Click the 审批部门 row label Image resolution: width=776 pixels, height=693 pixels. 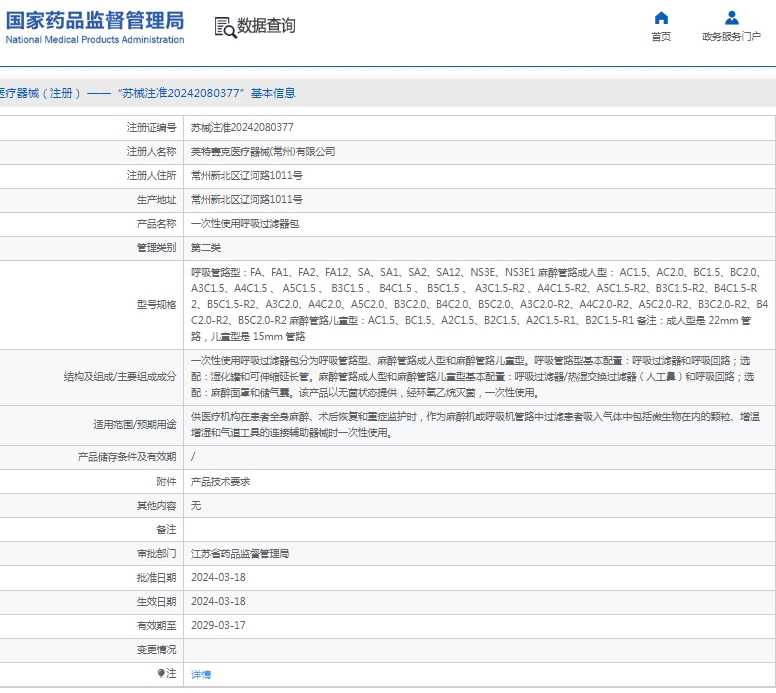pos(156,553)
